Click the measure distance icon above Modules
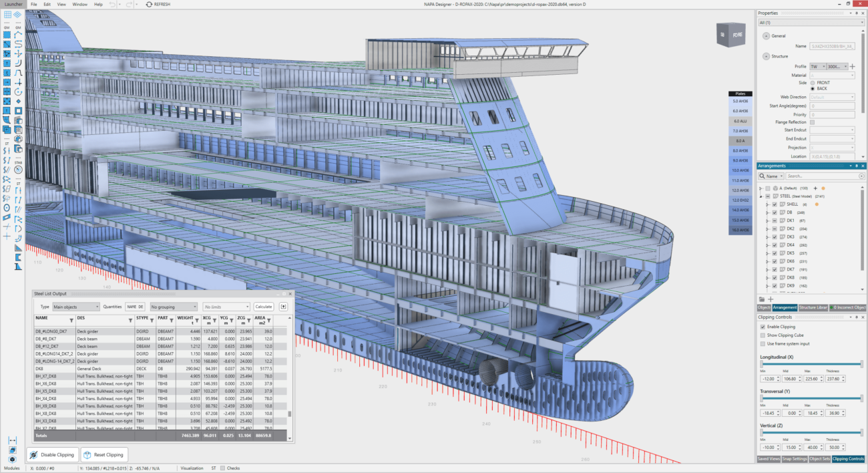 13,441
